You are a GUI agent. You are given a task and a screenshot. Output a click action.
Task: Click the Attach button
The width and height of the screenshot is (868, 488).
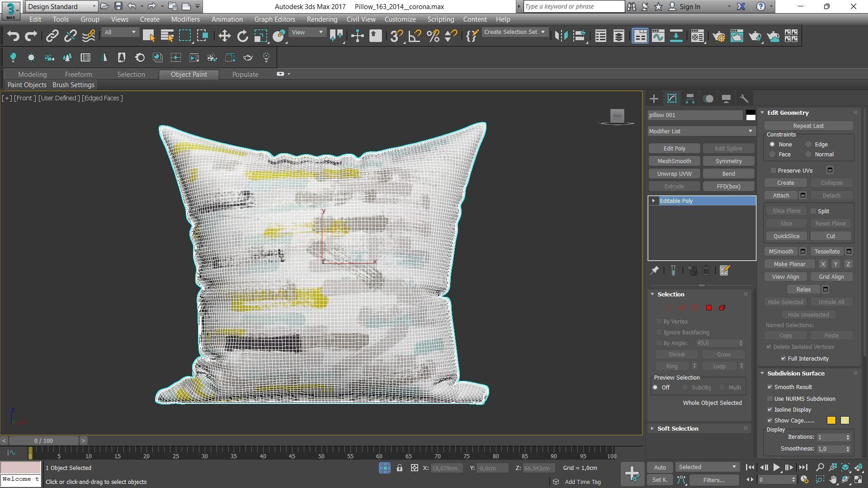[781, 195]
